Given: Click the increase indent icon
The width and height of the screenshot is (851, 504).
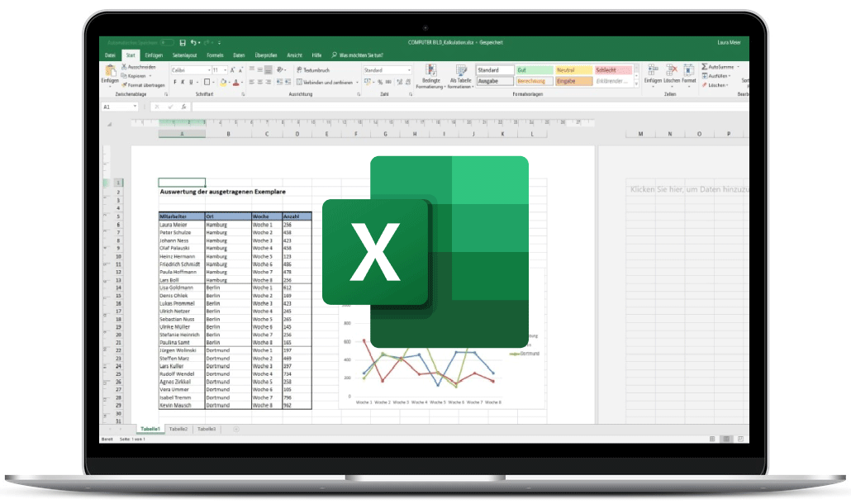Looking at the screenshot, I should tap(287, 82).
